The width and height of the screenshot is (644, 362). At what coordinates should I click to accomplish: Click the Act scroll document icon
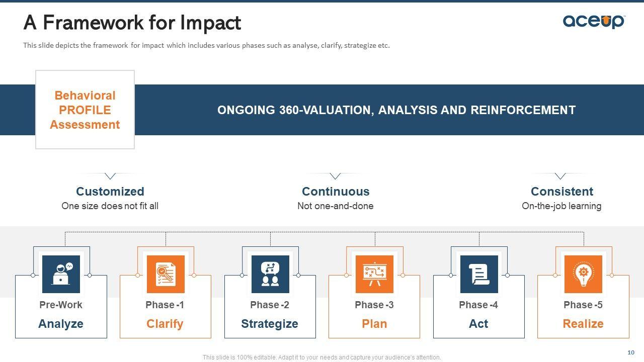point(479,274)
